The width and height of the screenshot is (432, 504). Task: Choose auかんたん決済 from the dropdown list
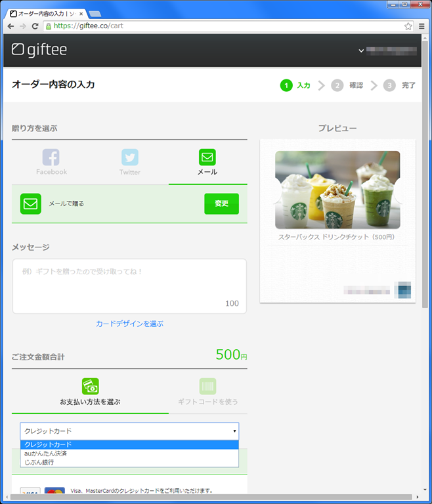point(129,453)
